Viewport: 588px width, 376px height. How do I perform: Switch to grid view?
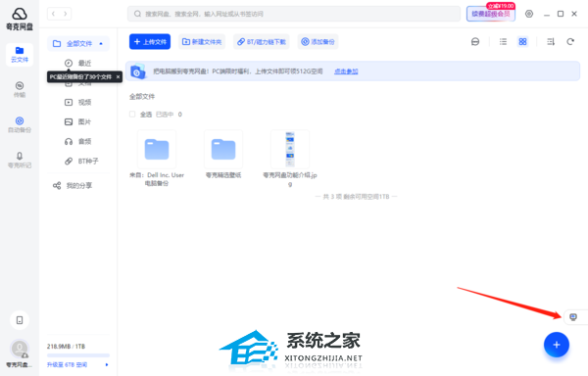[x=522, y=41]
